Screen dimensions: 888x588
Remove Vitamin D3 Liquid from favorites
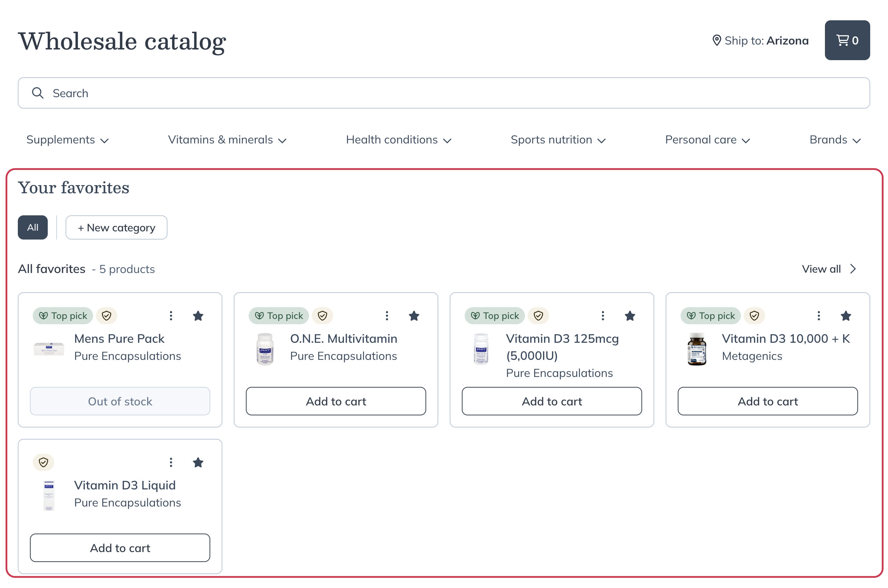(198, 462)
